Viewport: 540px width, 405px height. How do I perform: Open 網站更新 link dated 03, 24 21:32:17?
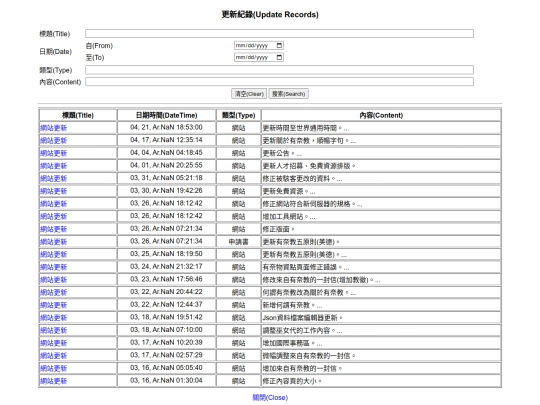pos(53,267)
